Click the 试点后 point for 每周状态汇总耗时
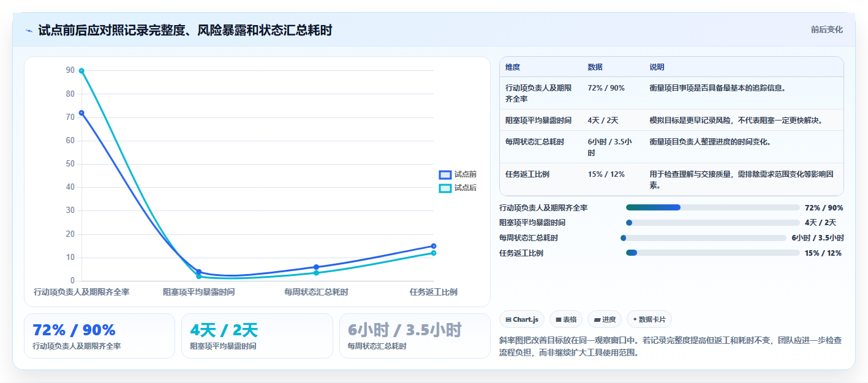The image size is (868, 383). tap(316, 273)
